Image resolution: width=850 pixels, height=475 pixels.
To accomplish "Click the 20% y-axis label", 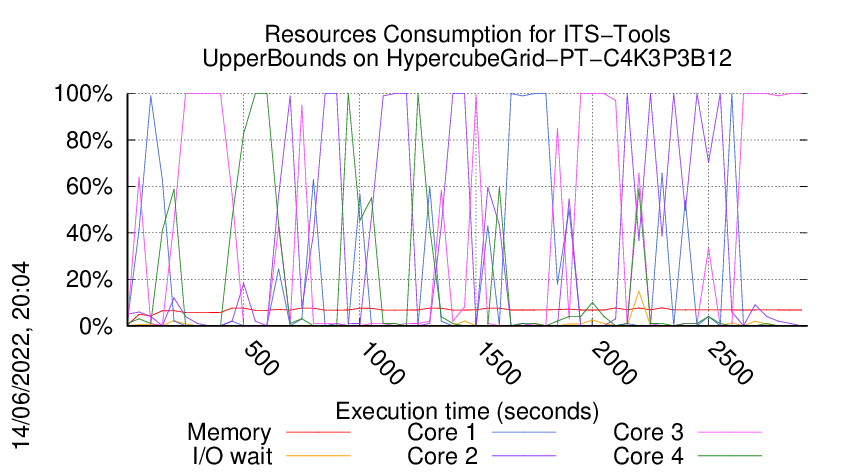I will 89,280.
